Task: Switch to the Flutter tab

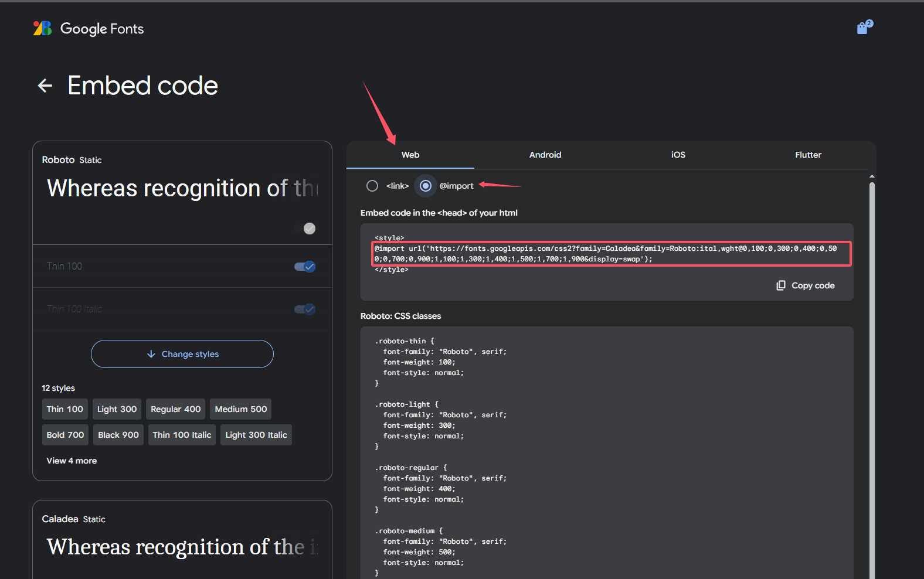Action: pos(808,155)
